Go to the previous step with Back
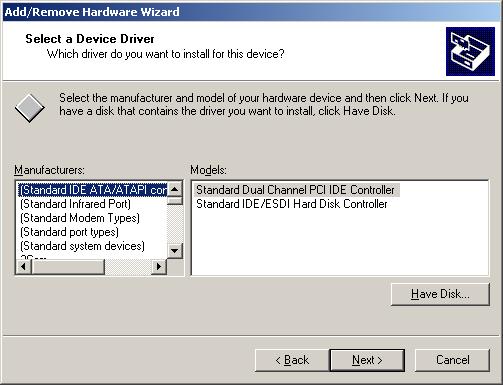 [292, 360]
